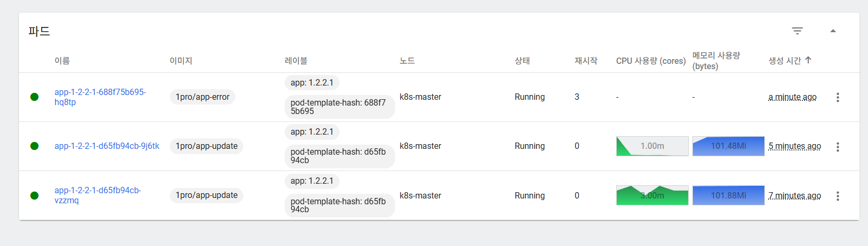The image size is (868, 246).
Task: Click the '5 minutes ago' creation timestamp
Action: point(794,146)
